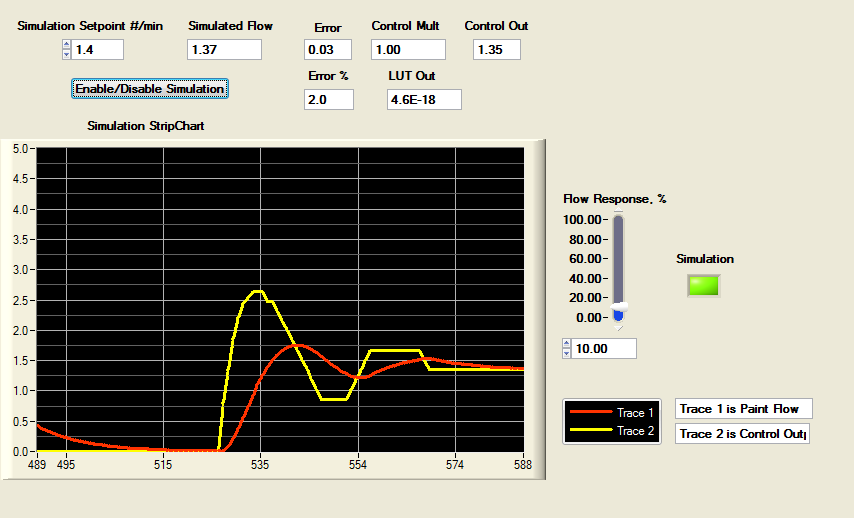The width and height of the screenshot is (854, 518).
Task: Click the Flow Response, % label
Action: click(x=615, y=199)
